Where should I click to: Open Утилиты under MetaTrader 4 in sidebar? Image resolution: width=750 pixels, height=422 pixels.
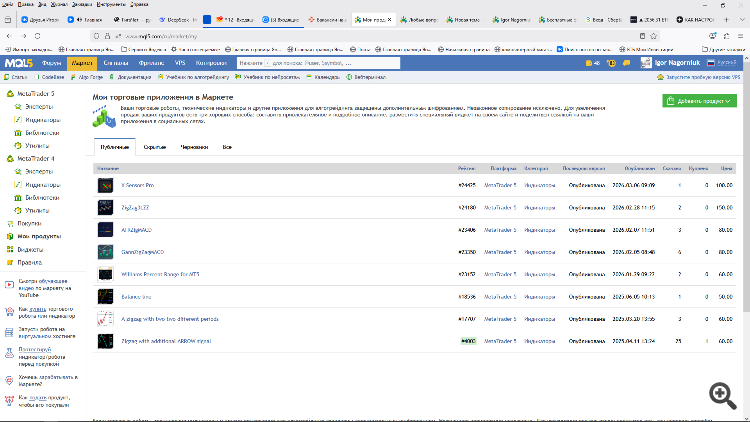point(37,211)
